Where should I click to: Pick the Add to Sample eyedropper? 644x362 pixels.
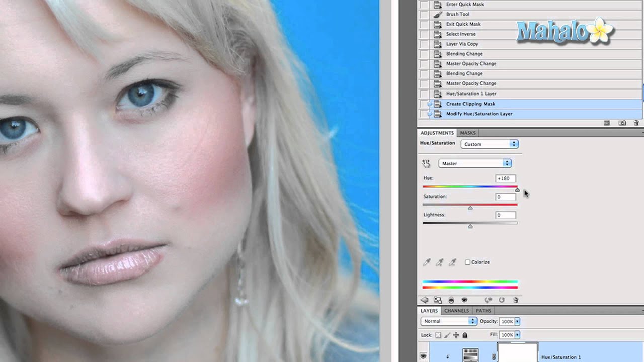[x=440, y=262]
